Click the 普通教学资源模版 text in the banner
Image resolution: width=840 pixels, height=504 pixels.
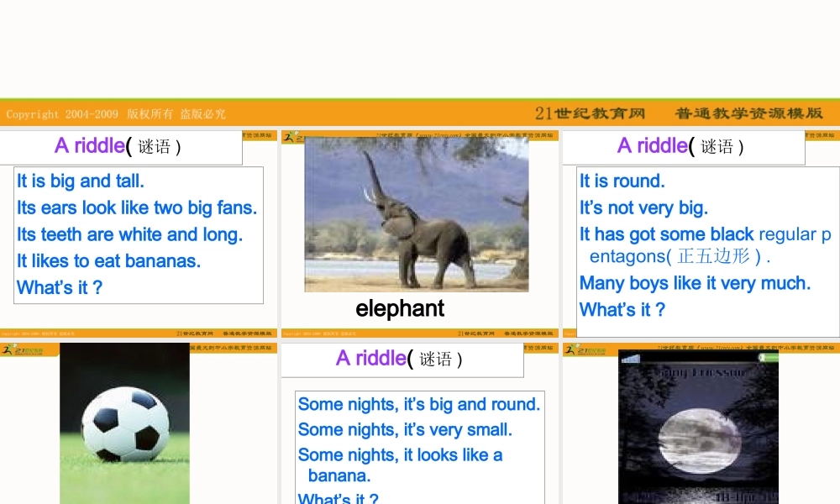point(748,113)
